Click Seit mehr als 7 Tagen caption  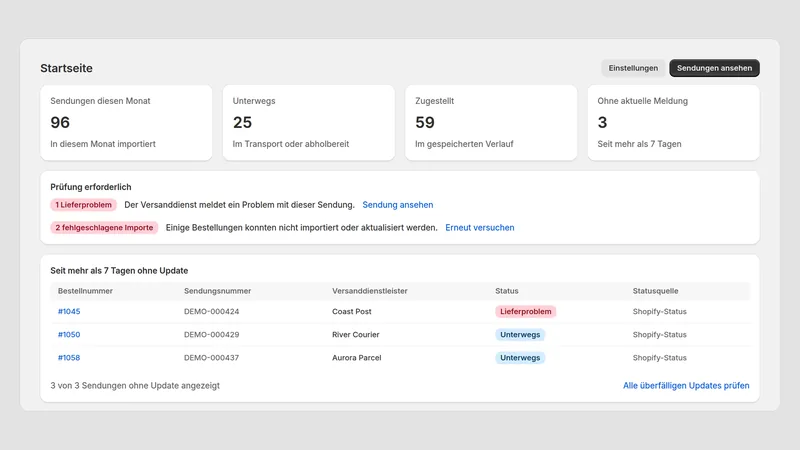pos(639,144)
